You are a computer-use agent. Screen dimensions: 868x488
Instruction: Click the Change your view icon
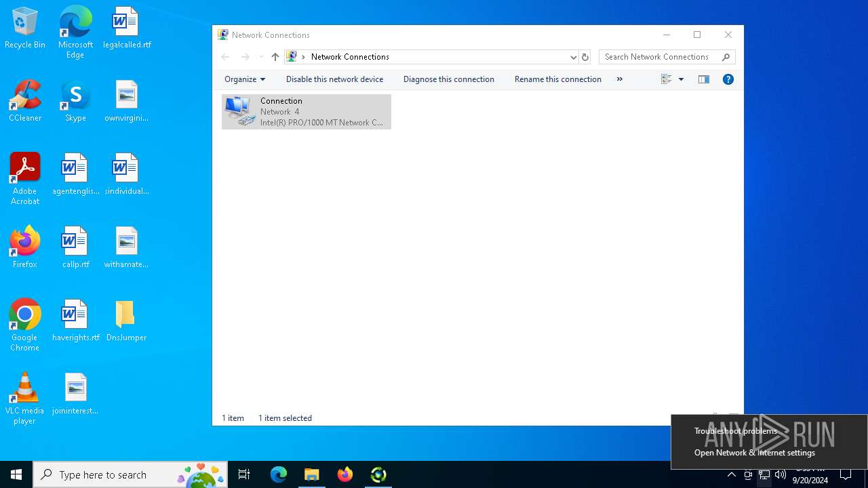[x=666, y=79]
